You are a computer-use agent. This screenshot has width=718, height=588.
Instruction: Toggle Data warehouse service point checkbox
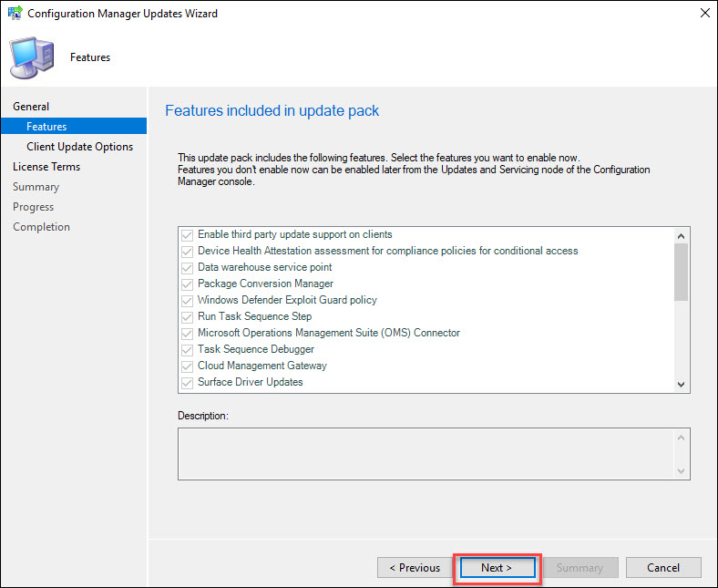187,268
